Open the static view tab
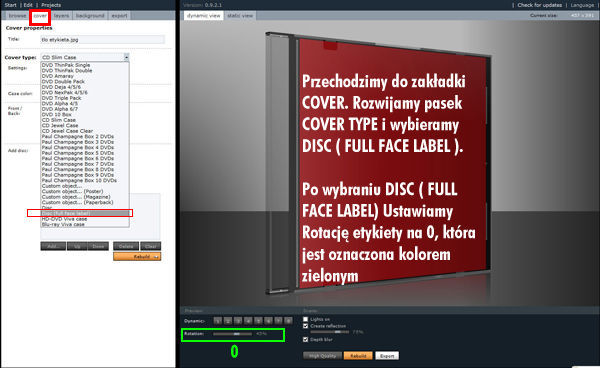Image resolution: width=600 pixels, height=368 pixels. pos(240,16)
